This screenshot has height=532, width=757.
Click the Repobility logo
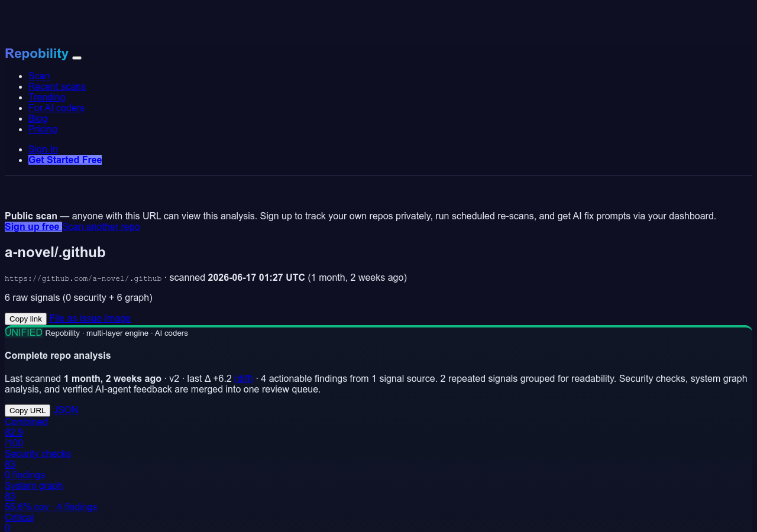click(37, 54)
